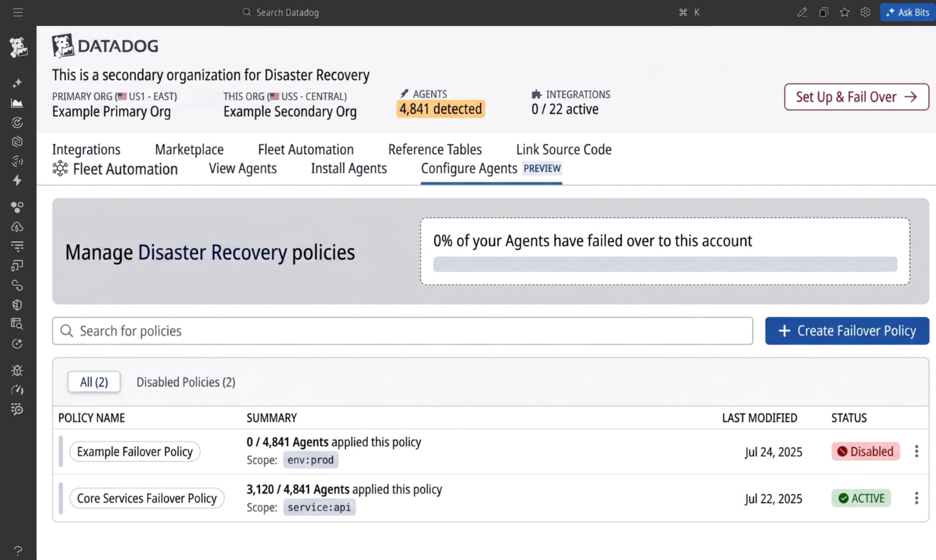Click the circular sparkle sidebar icon
Screen dimensions: 936x560
coord(17,343)
